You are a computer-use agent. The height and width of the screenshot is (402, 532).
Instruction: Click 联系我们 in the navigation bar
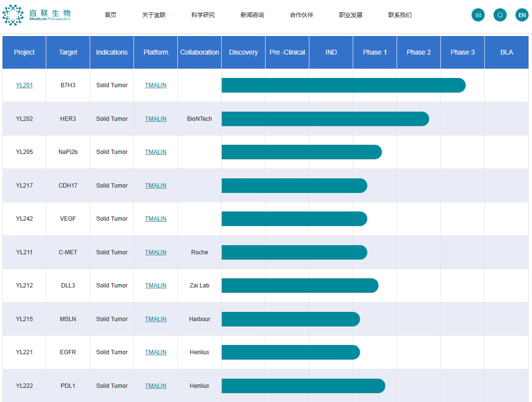click(400, 15)
